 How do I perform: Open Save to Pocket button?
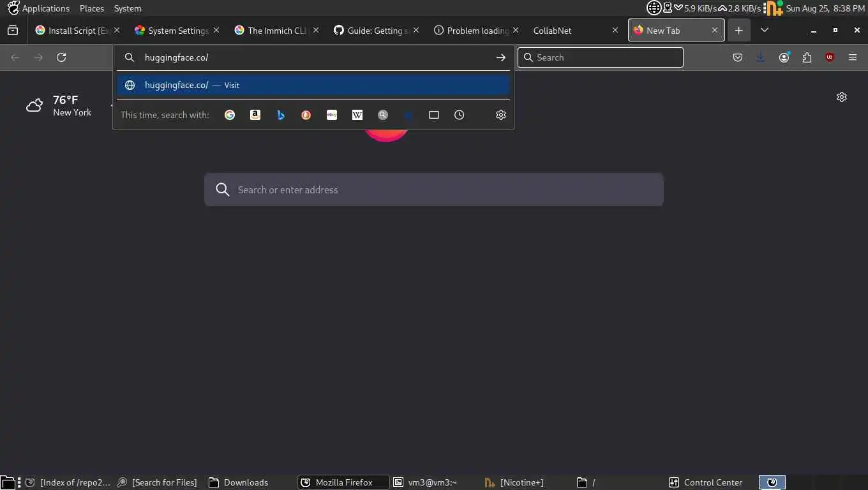[x=738, y=57]
